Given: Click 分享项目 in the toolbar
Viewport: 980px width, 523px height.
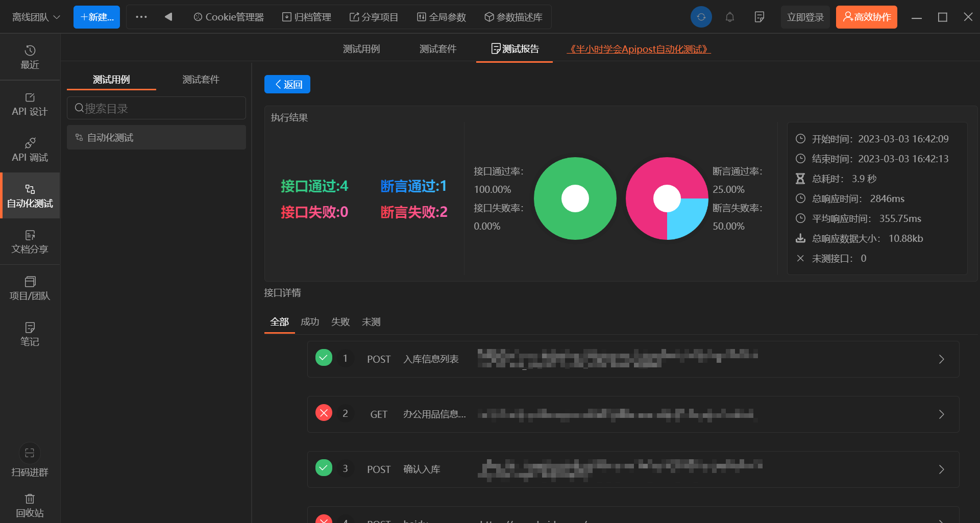Looking at the screenshot, I should (374, 17).
